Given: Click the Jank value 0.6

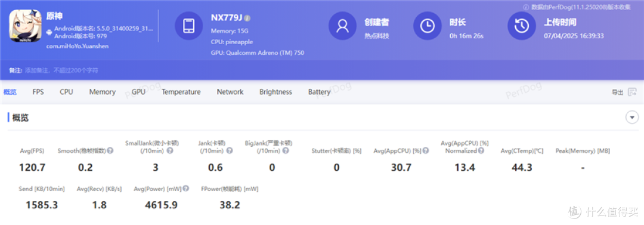Looking at the screenshot, I should 215,168.
